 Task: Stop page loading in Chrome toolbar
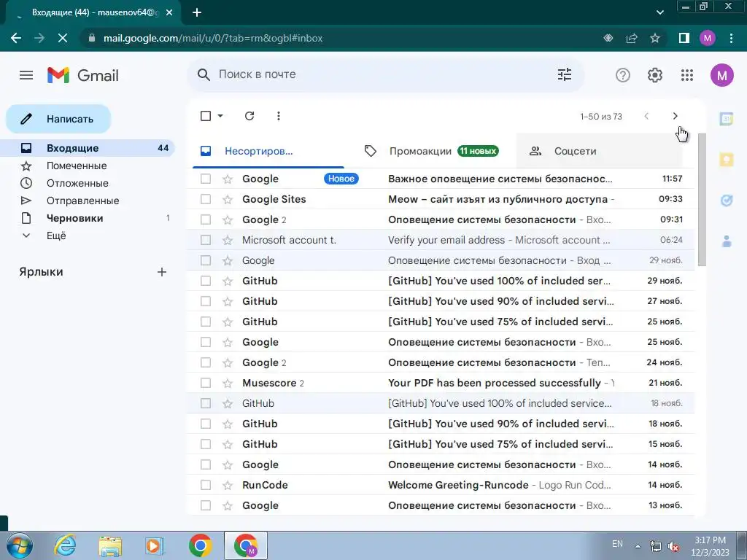tap(63, 38)
